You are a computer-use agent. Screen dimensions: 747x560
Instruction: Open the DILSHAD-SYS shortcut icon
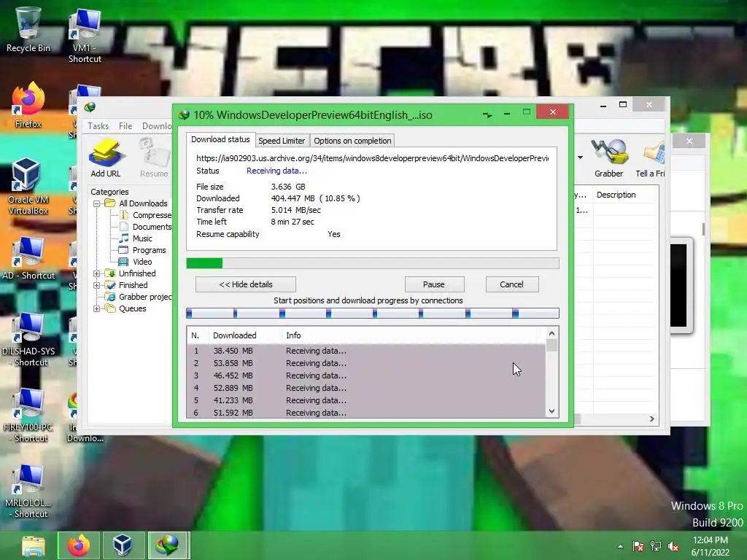pyautogui.click(x=28, y=339)
